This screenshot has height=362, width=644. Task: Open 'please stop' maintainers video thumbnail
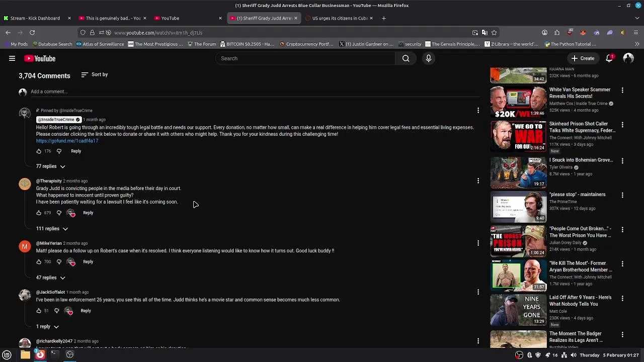pyautogui.click(x=518, y=207)
